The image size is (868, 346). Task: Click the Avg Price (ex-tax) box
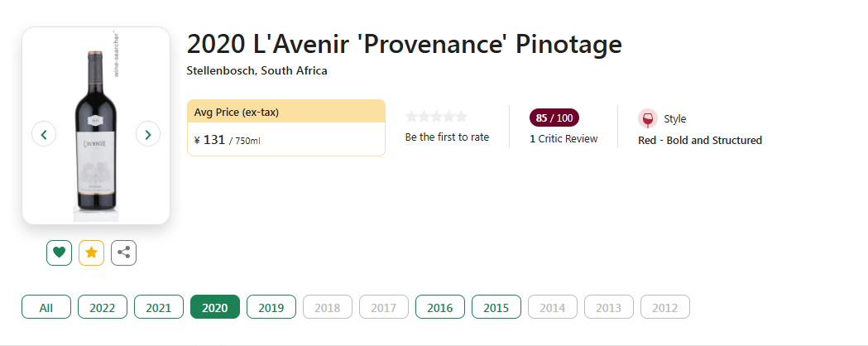pos(285,127)
